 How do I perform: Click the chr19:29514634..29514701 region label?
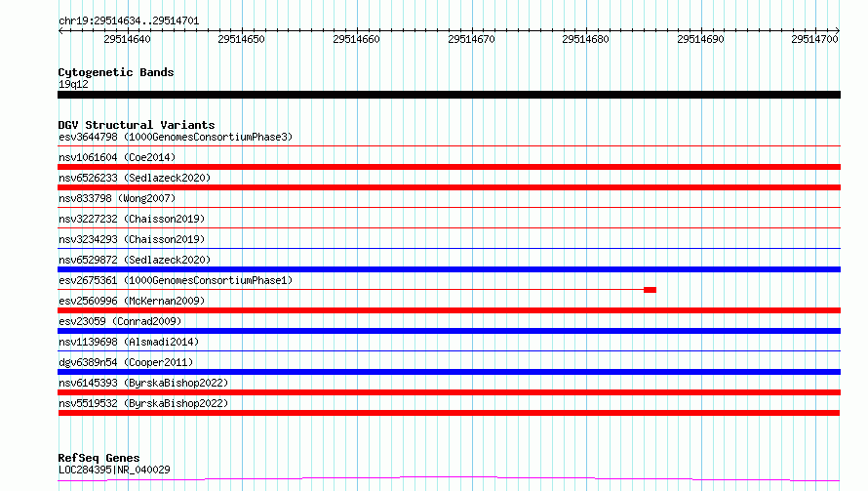tap(129, 20)
